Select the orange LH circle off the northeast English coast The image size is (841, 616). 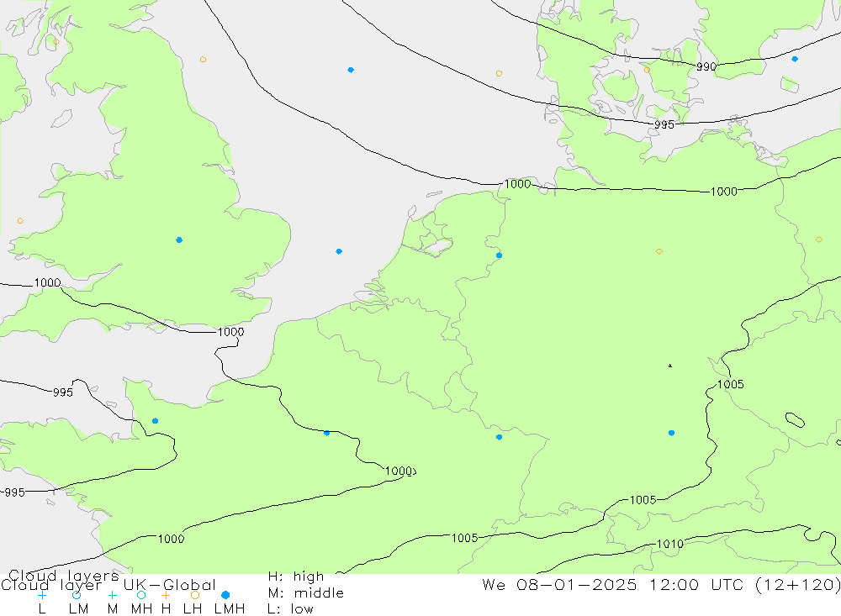click(x=203, y=60)
